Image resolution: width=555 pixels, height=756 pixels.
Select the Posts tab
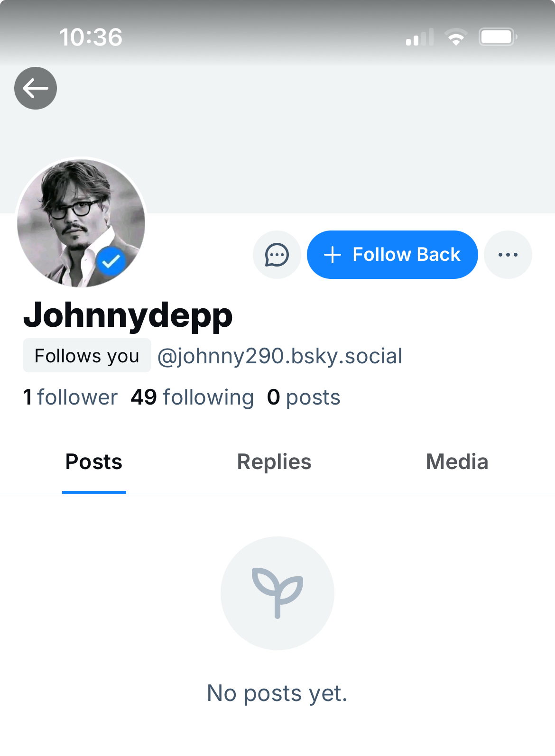click(94, 462)
